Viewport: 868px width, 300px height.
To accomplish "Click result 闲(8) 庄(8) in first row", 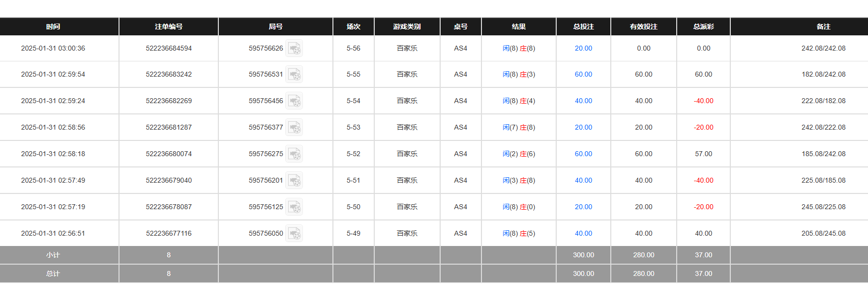I will pos(519,48).
